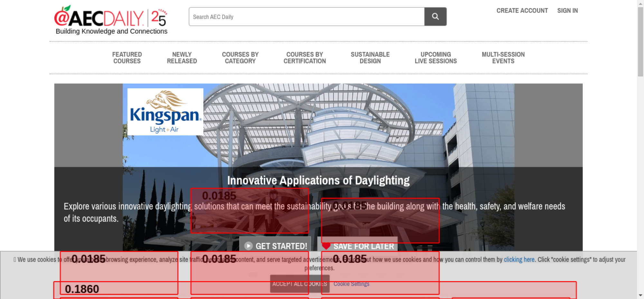
Task: Open Featured Courses menu
Action: point(127,58)
